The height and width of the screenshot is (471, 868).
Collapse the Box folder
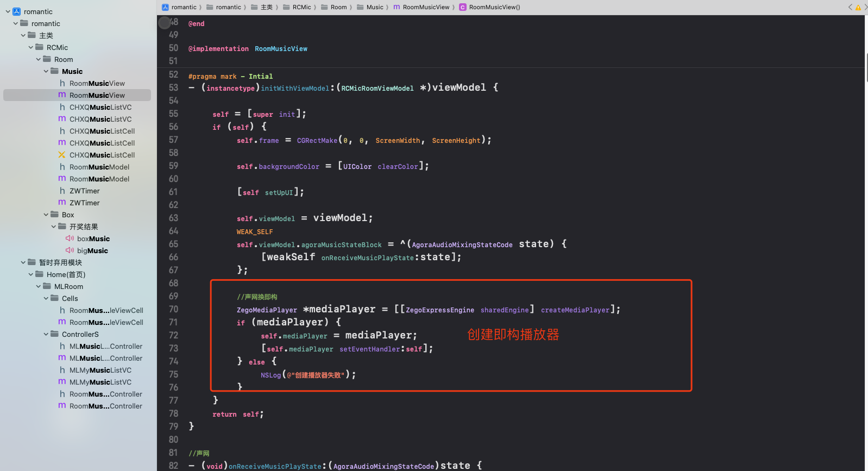pos(46,215)
